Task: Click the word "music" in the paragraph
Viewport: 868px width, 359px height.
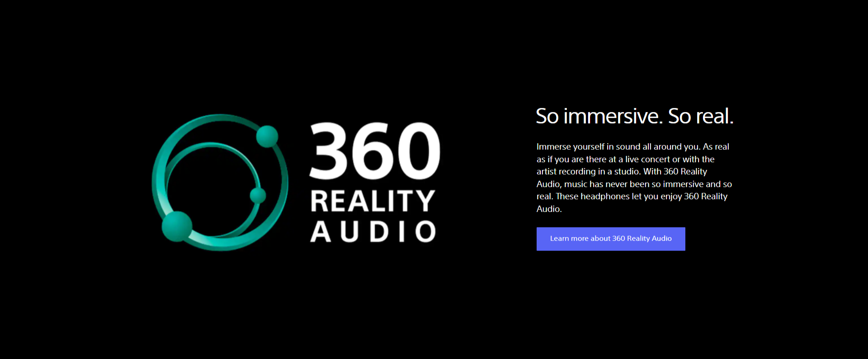Action: click(x=576, y=184)
